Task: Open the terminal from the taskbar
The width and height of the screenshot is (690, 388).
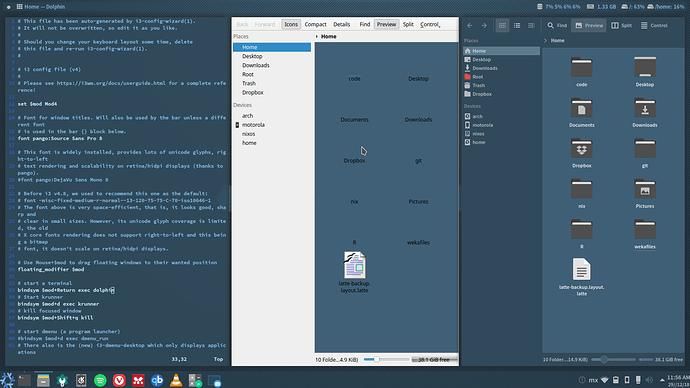Action: (24, 380)
